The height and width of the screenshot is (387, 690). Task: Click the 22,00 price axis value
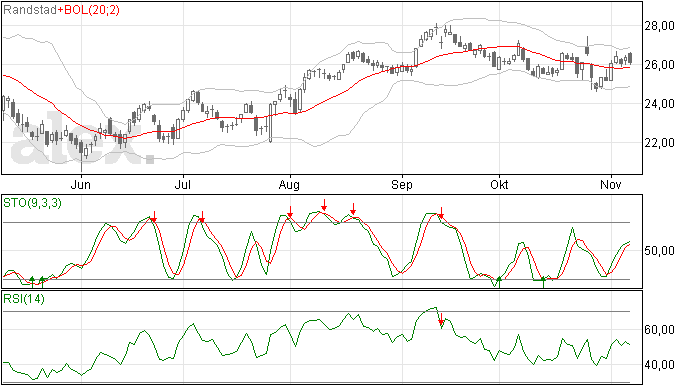pyautogui.click(x=659, y=143)
